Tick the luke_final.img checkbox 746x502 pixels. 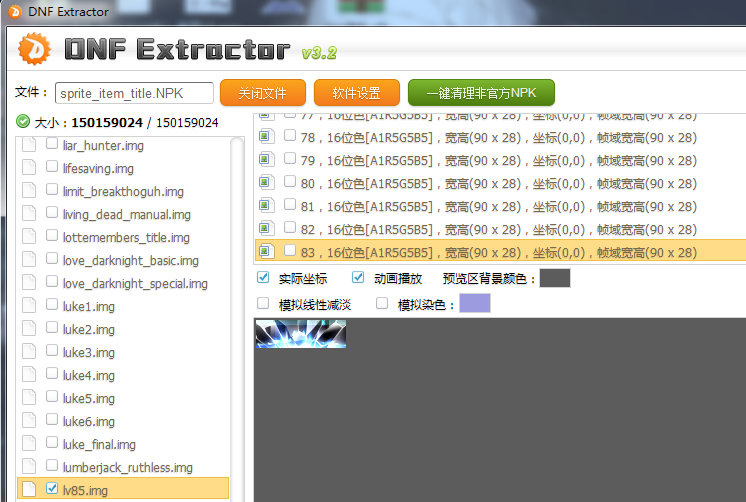(x=52, y=443)
